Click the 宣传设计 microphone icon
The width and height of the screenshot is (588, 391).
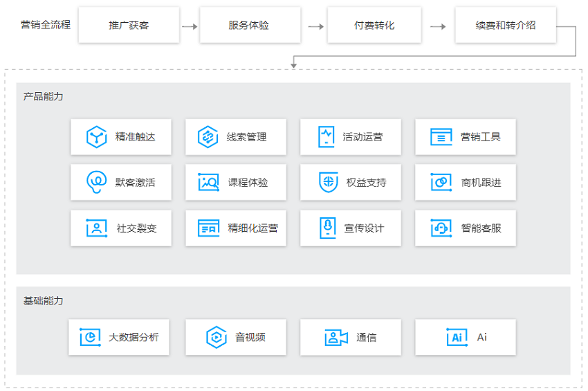point(328,228)
